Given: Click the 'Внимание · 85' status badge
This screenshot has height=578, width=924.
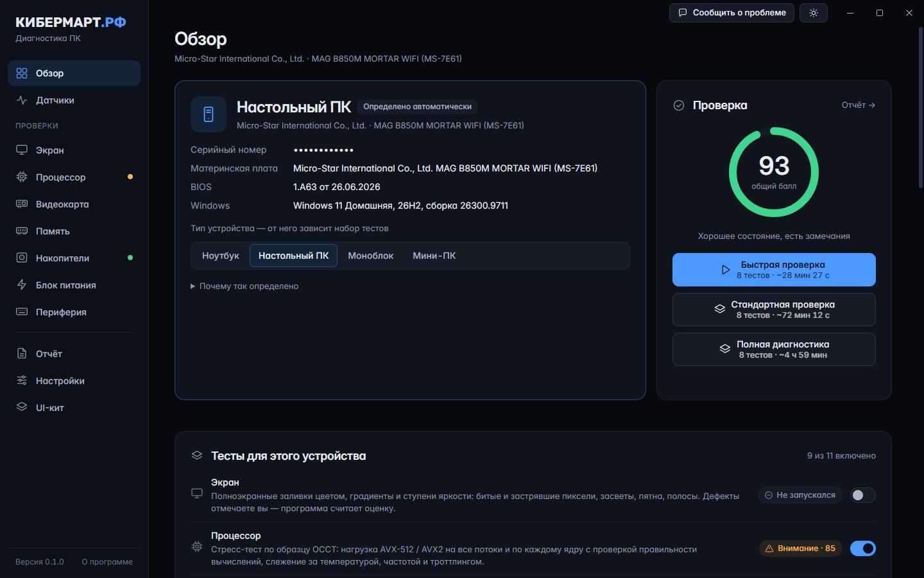Looking at the screenshot, I should coord(800,548).
